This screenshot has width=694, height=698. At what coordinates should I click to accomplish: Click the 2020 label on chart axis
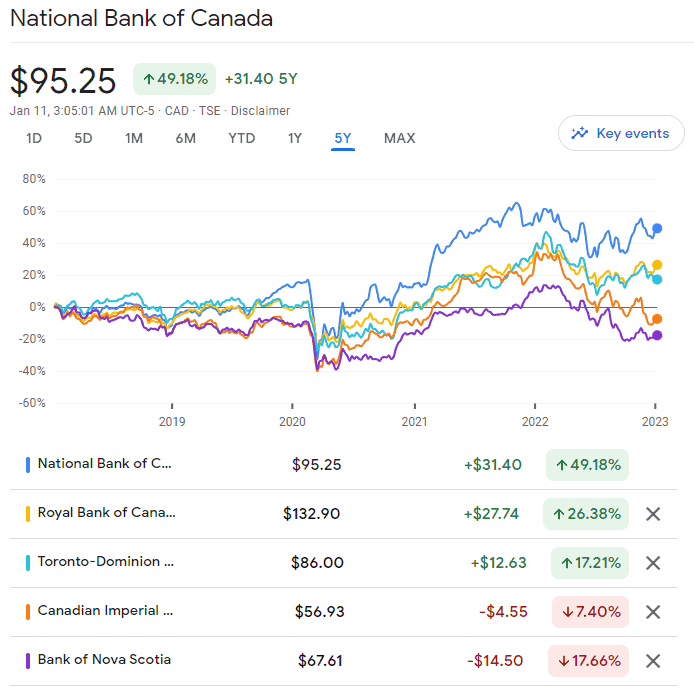(x=293, y=421)
